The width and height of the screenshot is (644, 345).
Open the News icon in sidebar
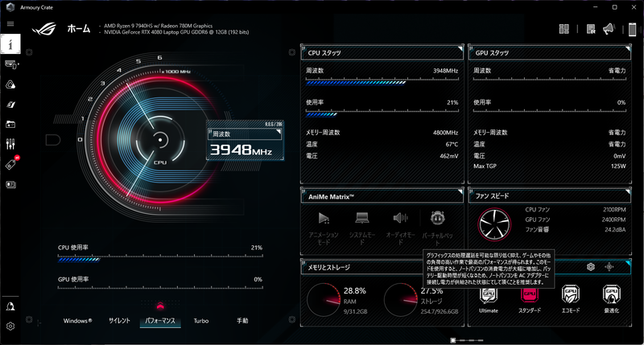tap(10, 185)
